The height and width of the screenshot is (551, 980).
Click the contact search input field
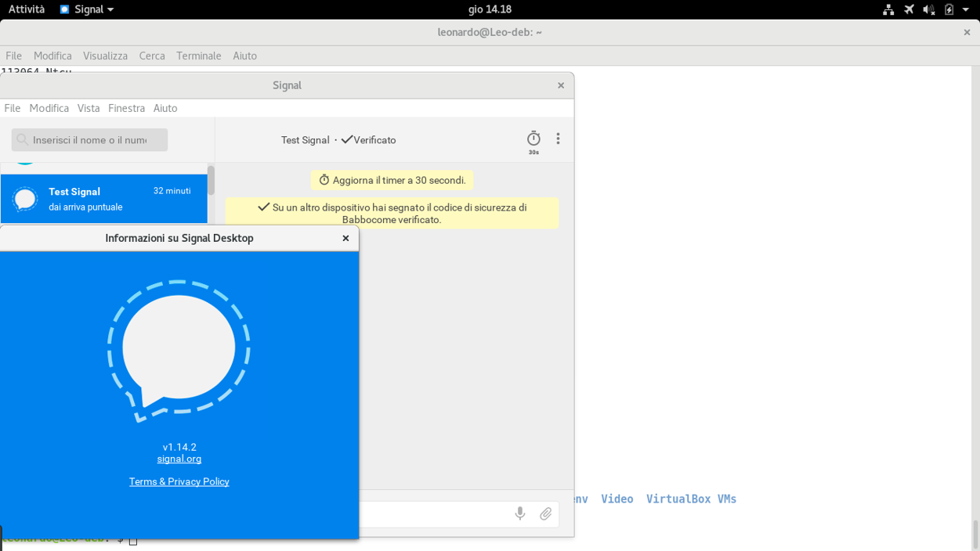[x=89, y=139]
